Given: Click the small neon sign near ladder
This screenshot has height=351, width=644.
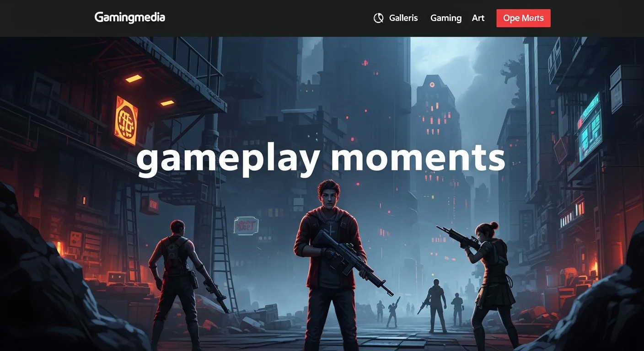Looking at the screenshot, I should click(x=246, y=225).
